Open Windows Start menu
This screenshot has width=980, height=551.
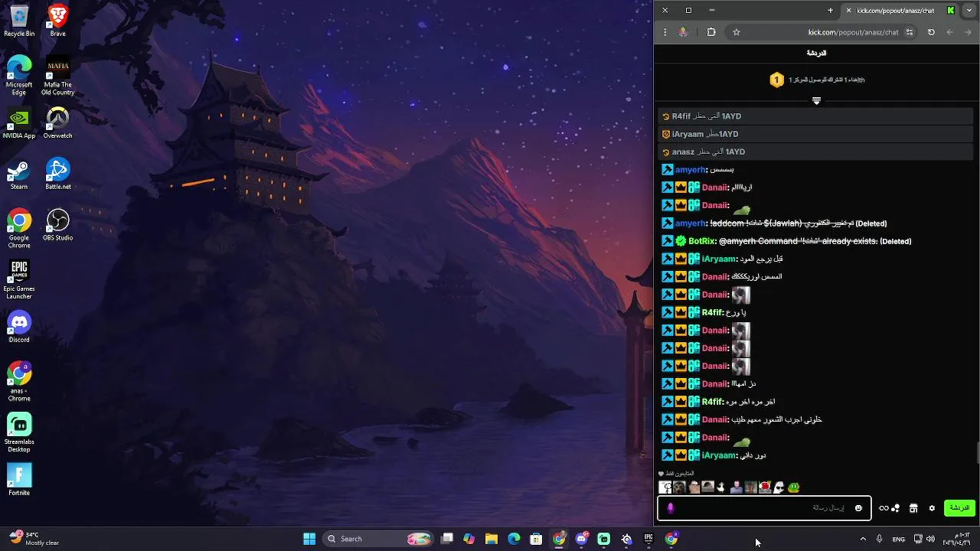coord(309,539)
